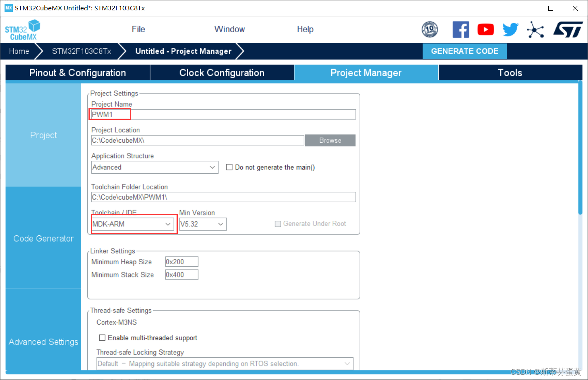Open the 10-year anniversary badge icon

click(x=430, y=29)
